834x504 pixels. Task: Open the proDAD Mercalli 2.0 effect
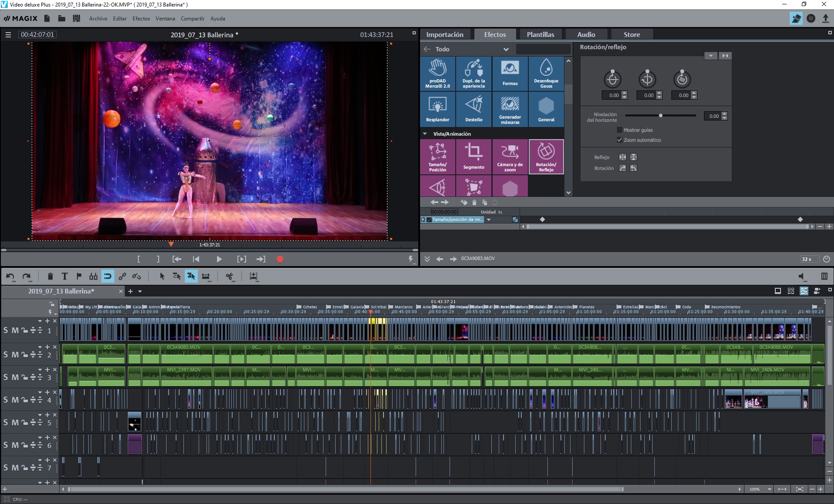pyautogui.click(x=437, y=73)
